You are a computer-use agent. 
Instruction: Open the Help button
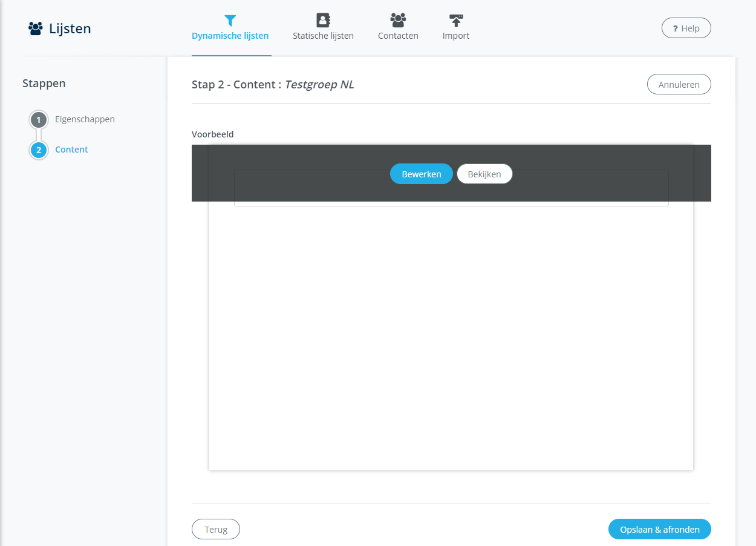(x=686, y=28)
